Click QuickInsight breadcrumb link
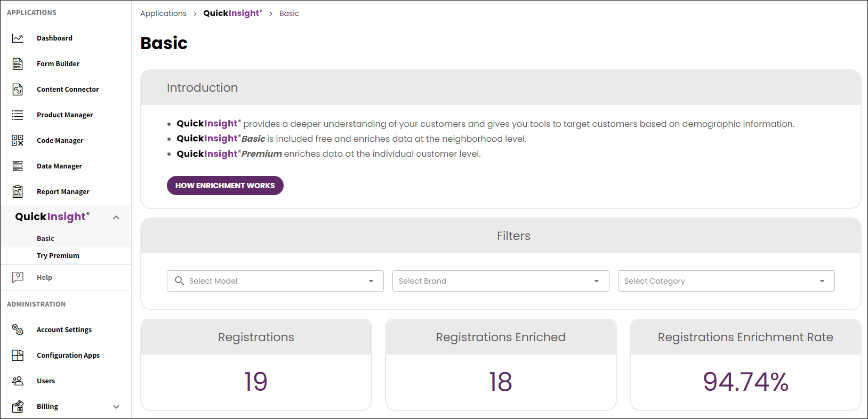This screenshot has height=419, width=868. click(232, 13)
